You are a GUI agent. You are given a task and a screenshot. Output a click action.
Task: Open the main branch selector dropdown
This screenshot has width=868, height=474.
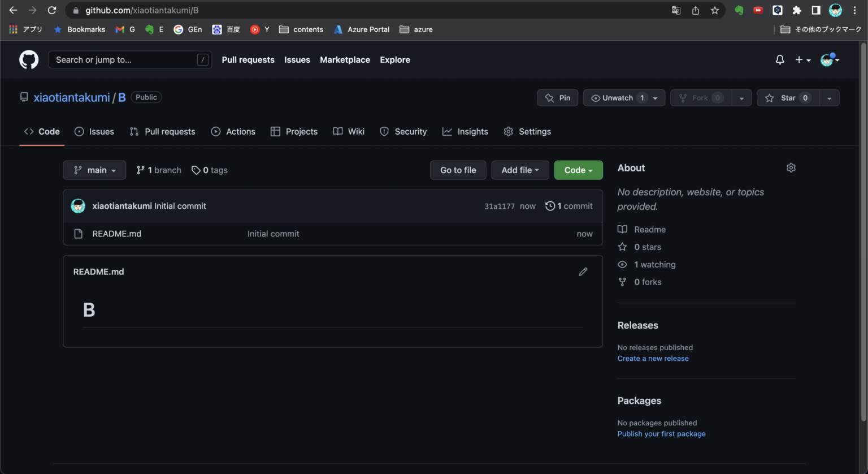tap(94, 170)
